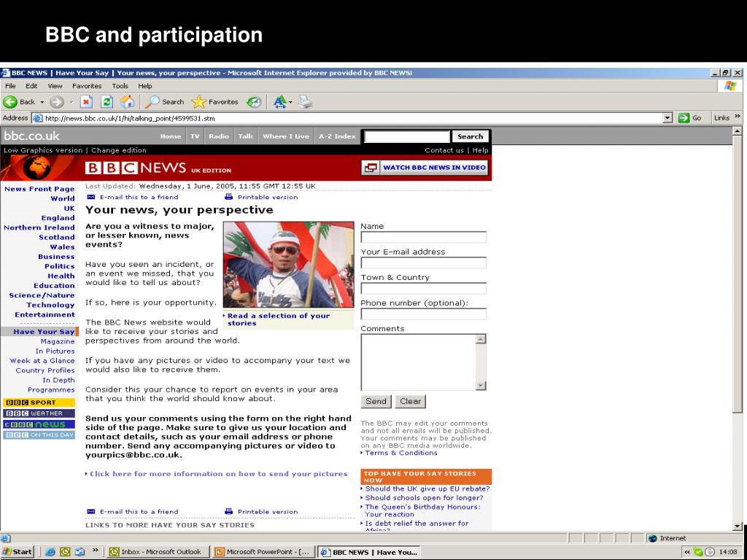The width and height of the screenshot is (747, 560).
Task: Click the Comments box scroll down arrow
Action: [x=481, y=386]
